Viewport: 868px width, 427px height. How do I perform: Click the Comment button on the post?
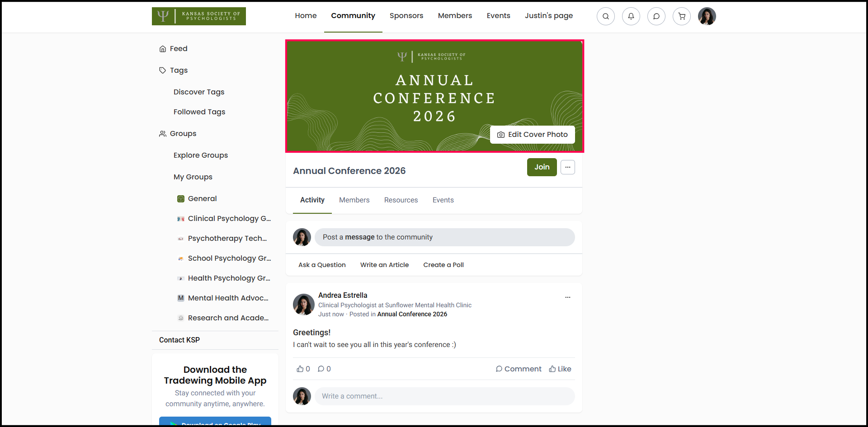[x=518, y=369]
